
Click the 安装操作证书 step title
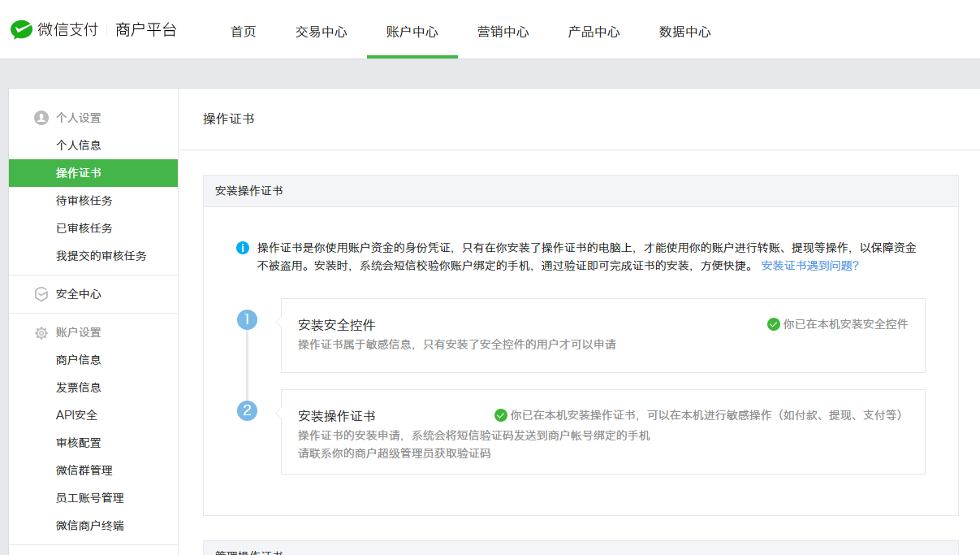(x=337, y=416)
